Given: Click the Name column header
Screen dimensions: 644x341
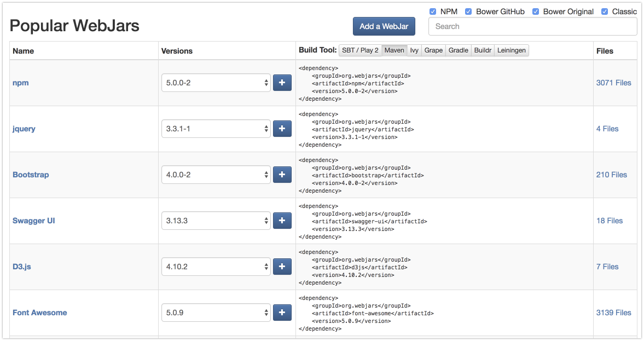Looking at the screenshot, I should (24, 51).
